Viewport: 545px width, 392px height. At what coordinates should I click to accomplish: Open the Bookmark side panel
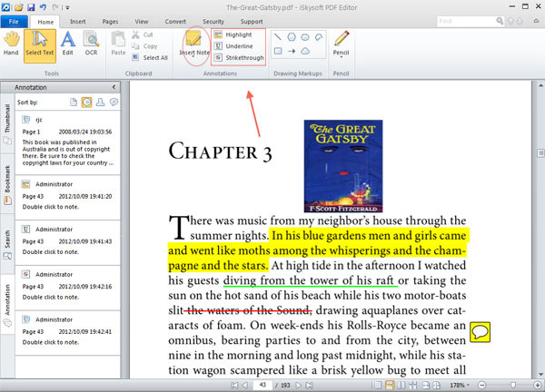6,181
